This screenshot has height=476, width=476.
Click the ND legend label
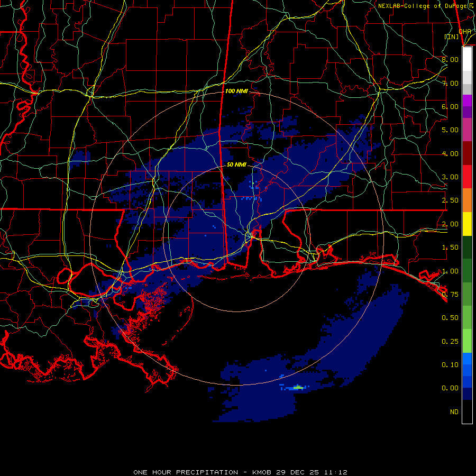coord(454,412)
